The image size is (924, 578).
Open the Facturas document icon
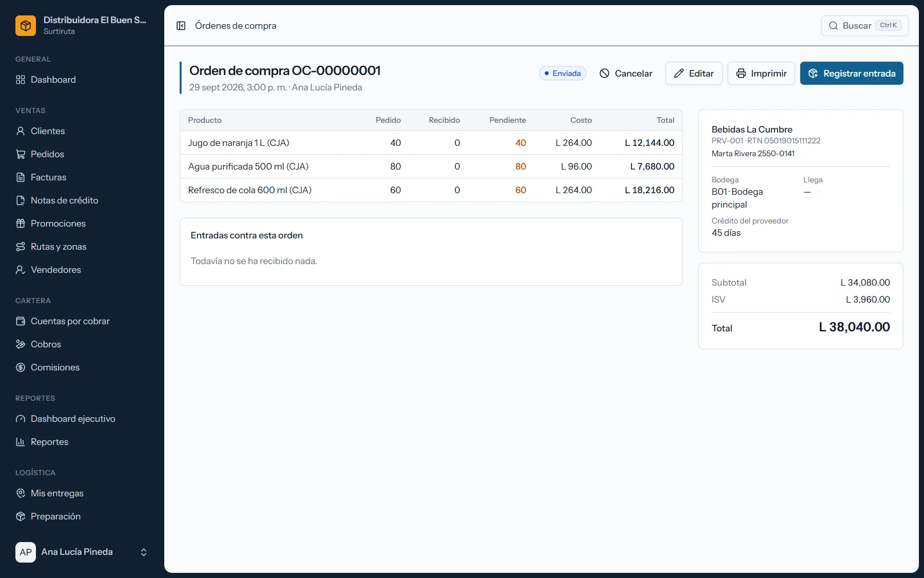pos(21,177)
